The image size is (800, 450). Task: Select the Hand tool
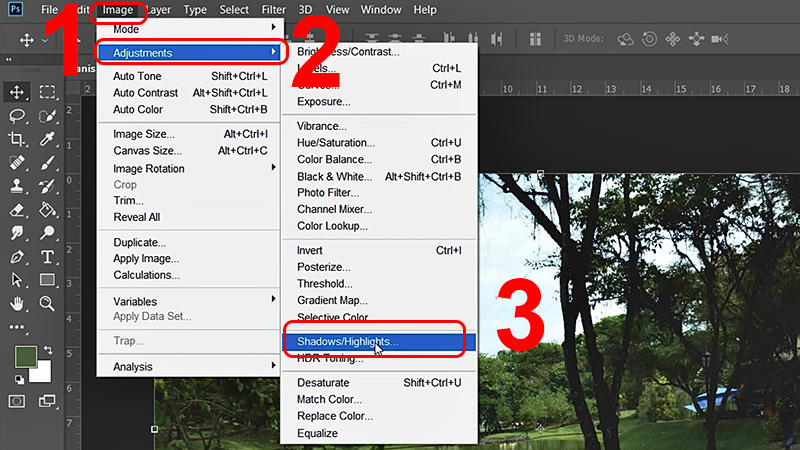(17, 303)
